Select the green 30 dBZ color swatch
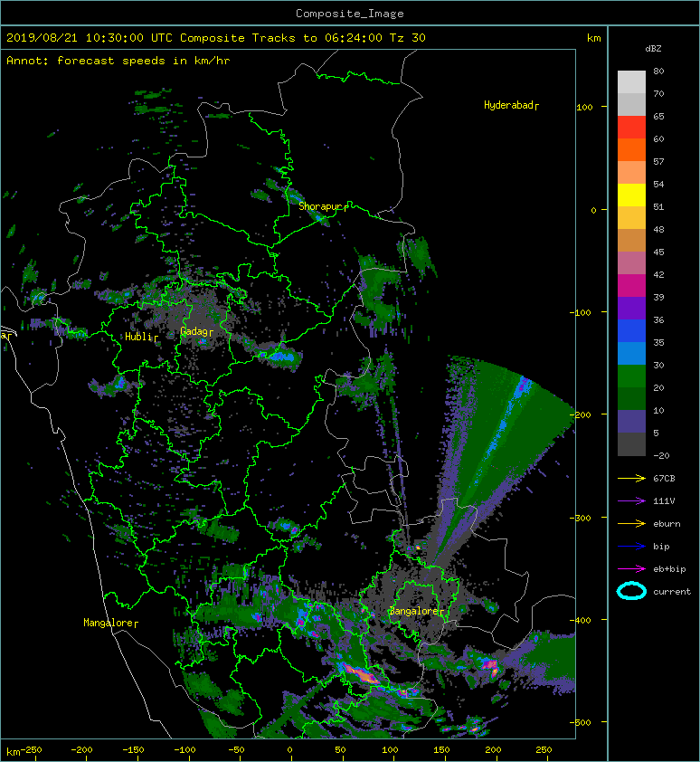 click(x=631, y=376)
